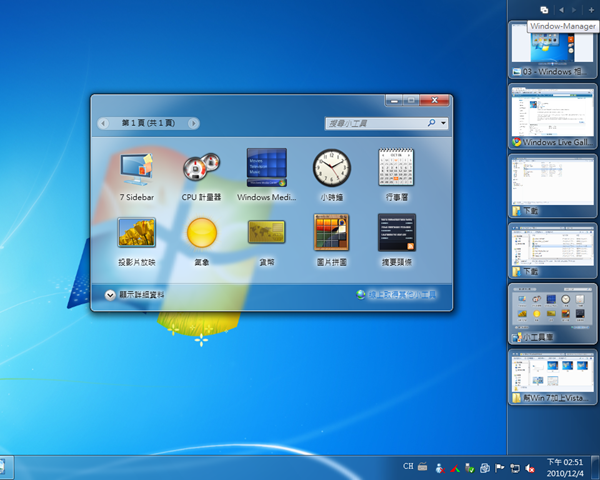Viewport: 600px width, 480px height.
Task: Select the weather sun gadget icon
Action: point(201,233)
